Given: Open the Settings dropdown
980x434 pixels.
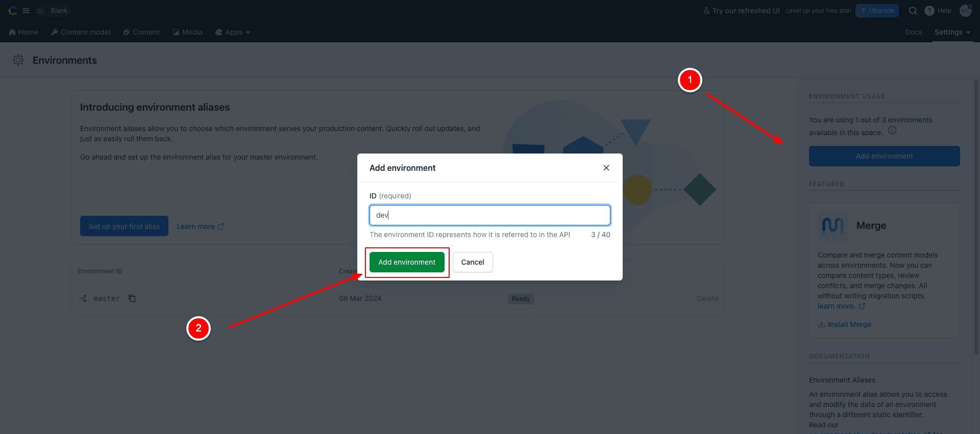Looking at the screenshot, I should (x=952, y=32).
